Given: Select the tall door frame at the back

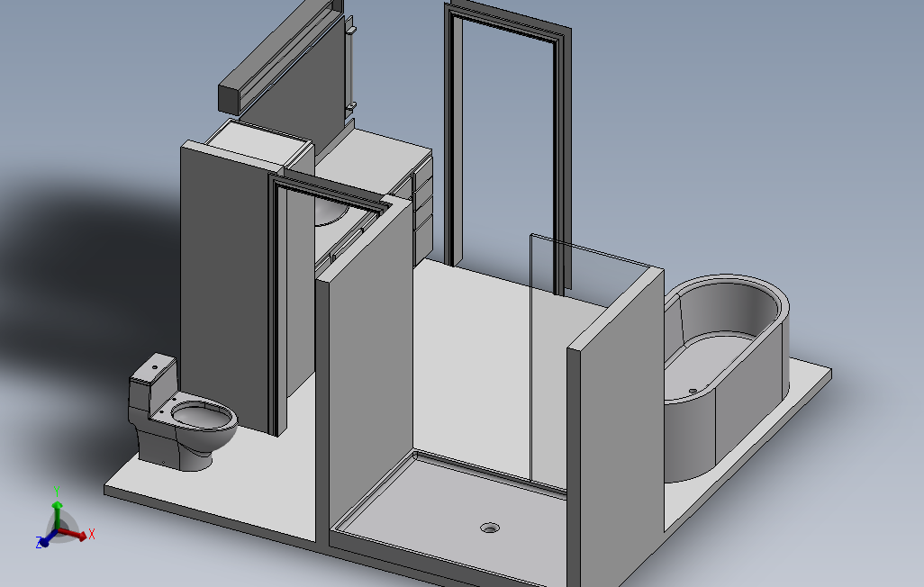Looking at the screenshot, I should [508, 148].
